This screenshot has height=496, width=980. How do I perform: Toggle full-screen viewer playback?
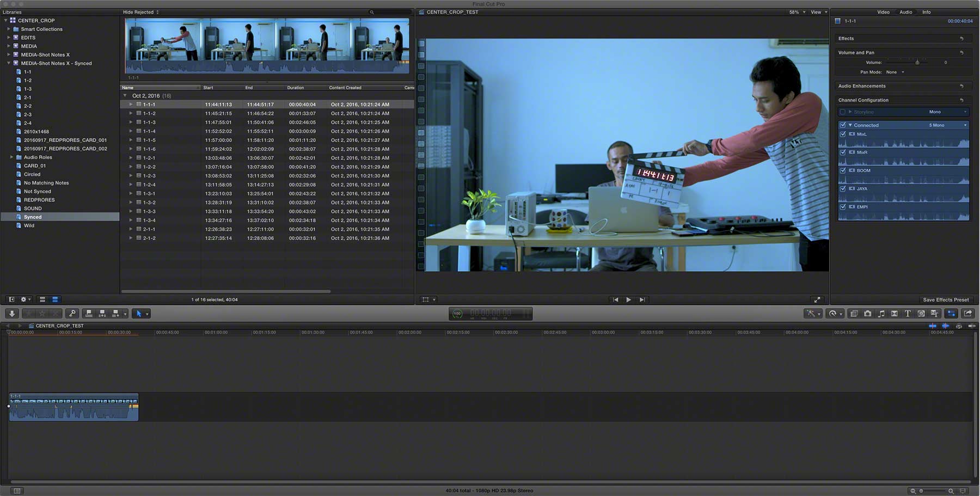point(817,299)
